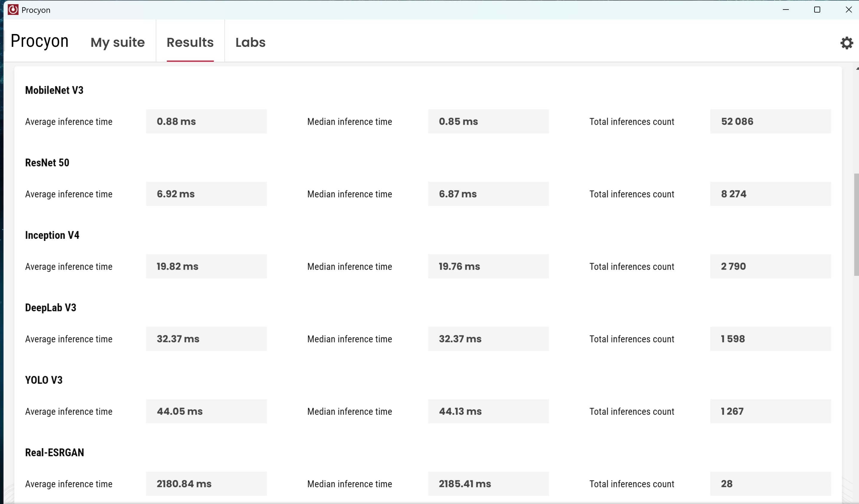
Task: Click the Procyon heading text
Action: (39, 41)
